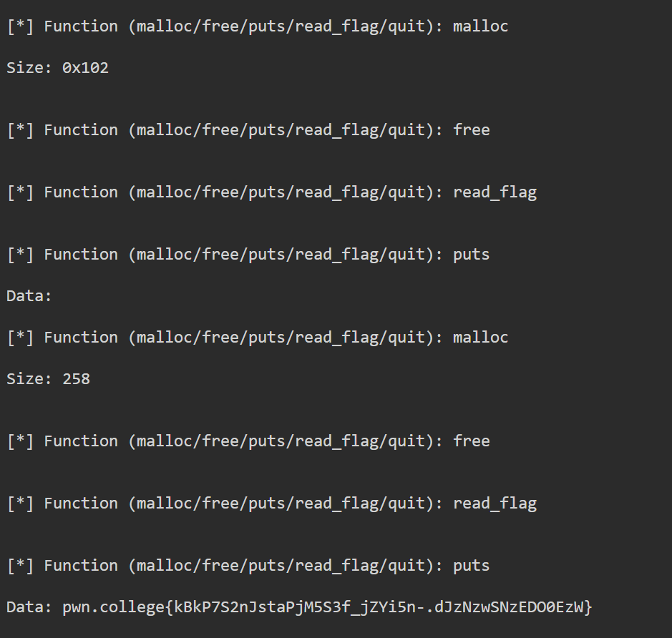
Task: Click the Size: label before 258
Action: coord(29,379)
